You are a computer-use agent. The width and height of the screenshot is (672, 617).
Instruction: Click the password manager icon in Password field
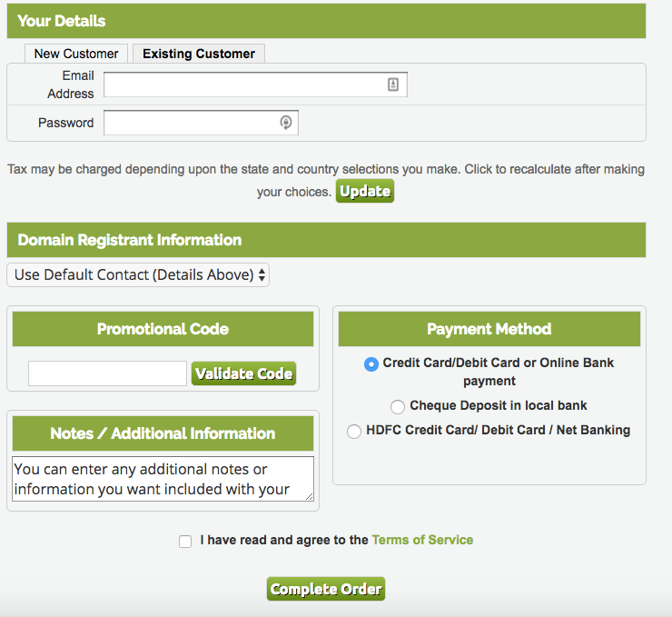[285, 123]
